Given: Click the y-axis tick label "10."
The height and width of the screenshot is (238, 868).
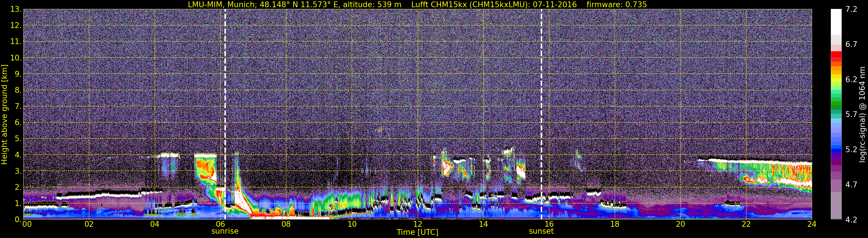Looking at the screenshot, I should (x=16, y=58).
